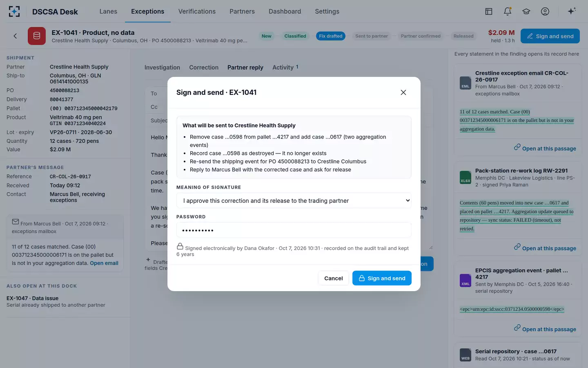Open the Settings menu

click(x=327, y=11)
